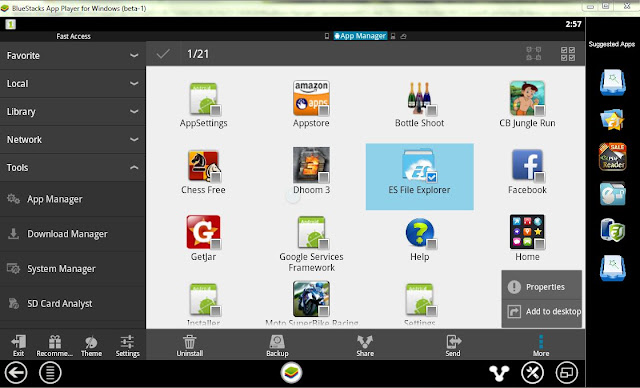The width and height of the screenshot is (640, 388).
Task: Choose Properties from popup menu
Action: pyautogui.click(x=542, y=287)
